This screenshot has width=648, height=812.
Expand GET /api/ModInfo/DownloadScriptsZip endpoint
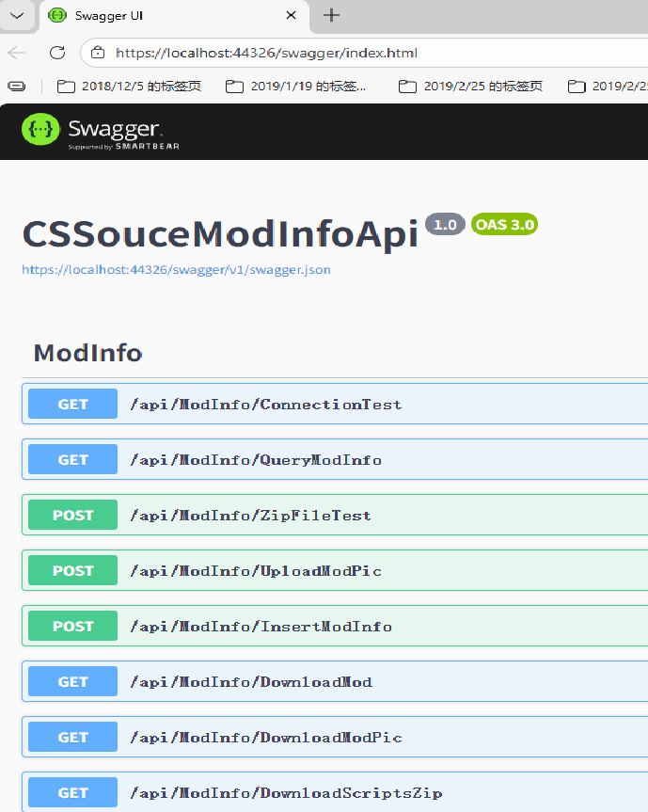pos(286,793)
